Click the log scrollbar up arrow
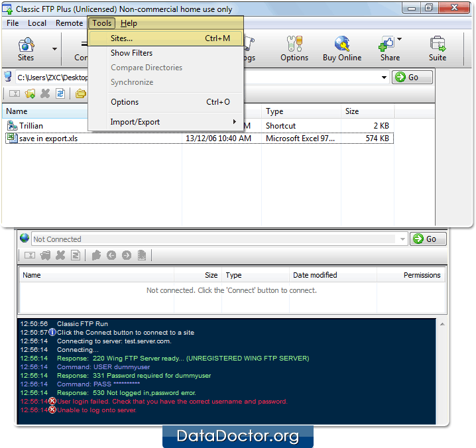The image size is (476, 448). pyautogui.click(x=442, y=325)
